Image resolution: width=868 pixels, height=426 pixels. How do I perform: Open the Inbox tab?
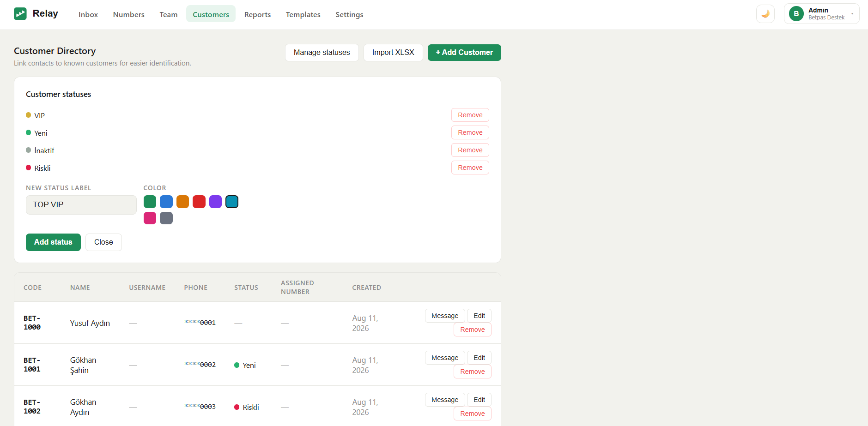click(x=88, y=14)
